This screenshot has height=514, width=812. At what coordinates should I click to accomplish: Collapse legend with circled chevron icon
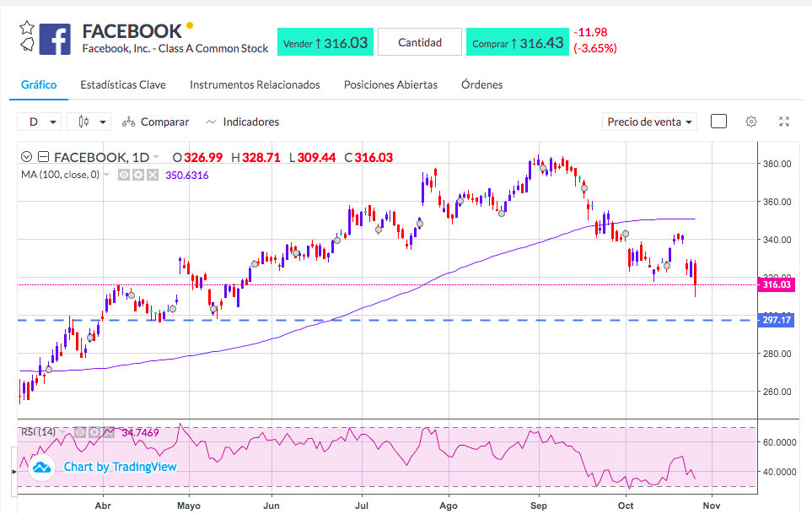26,156
